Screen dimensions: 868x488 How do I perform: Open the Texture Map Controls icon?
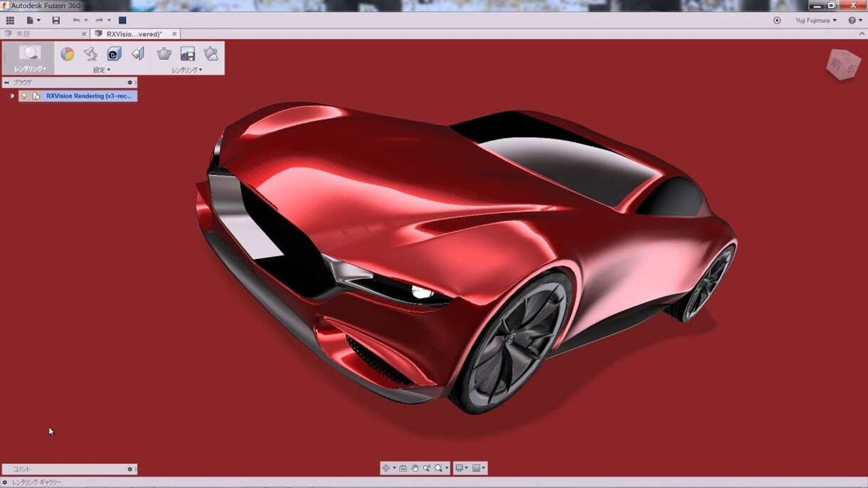pos(138,54)
